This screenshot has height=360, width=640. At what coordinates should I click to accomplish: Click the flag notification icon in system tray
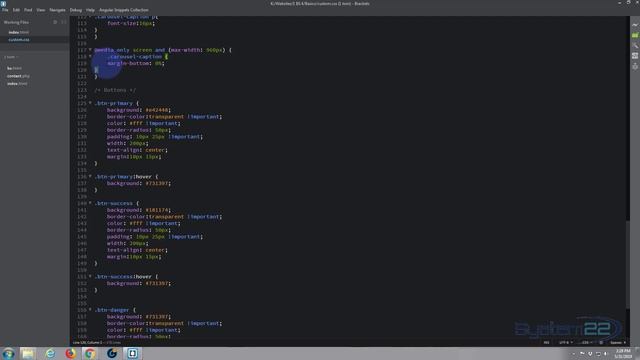pyautogui.click(x=582, y=354)
